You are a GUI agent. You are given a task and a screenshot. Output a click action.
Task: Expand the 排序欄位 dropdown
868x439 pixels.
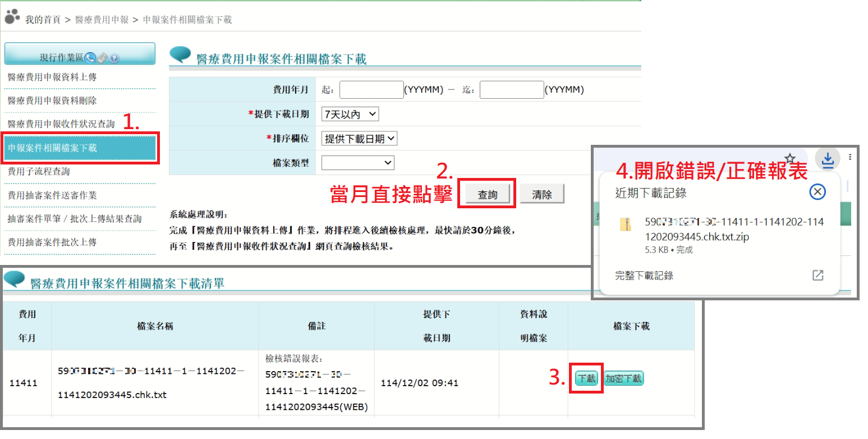click(x=360, y=139)
